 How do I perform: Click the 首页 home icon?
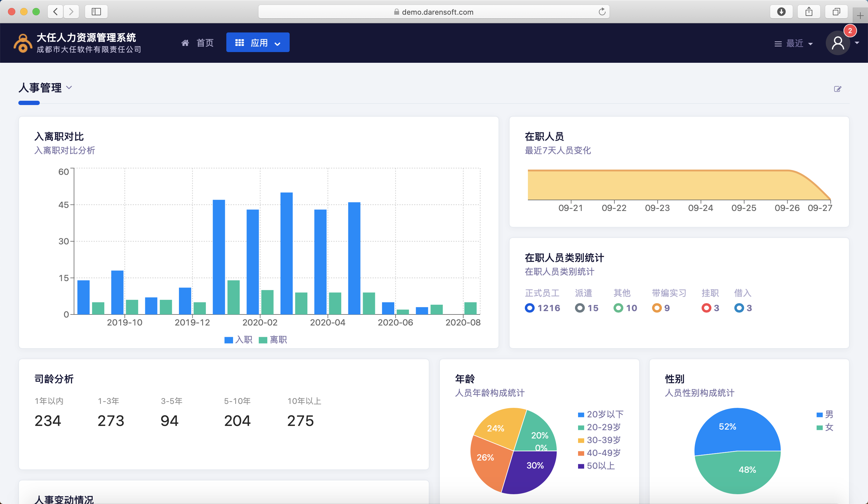[185, 43]
